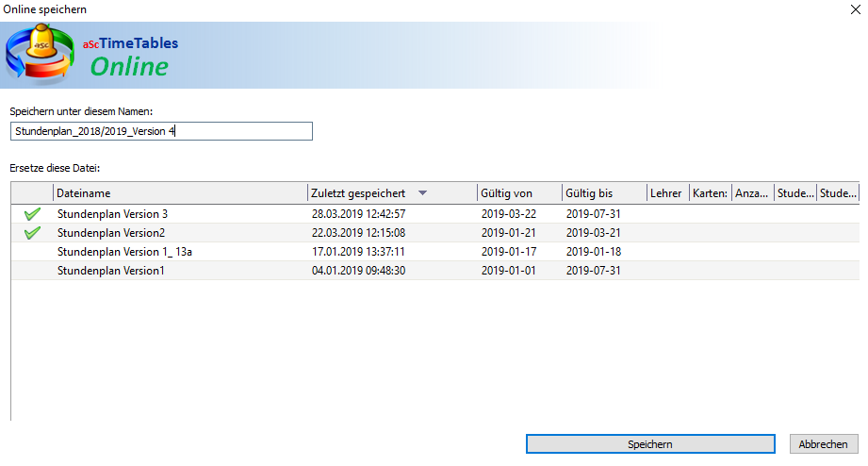Click the Lehrer column header
868x466 pixels.
[x=665, y=193]
